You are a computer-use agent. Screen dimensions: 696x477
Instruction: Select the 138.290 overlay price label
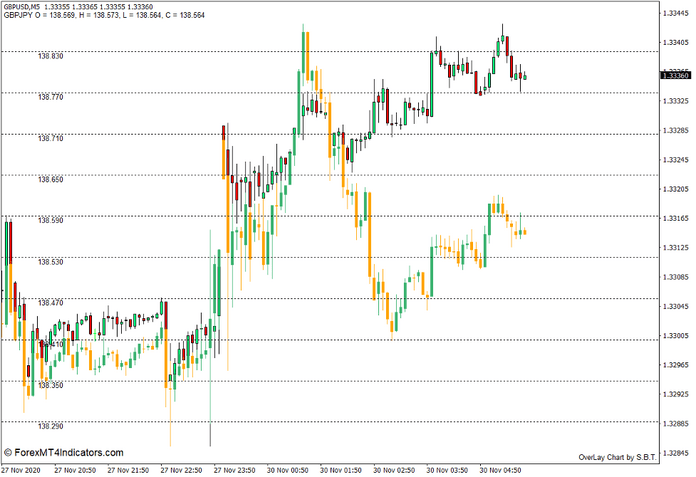coord(50,426)
